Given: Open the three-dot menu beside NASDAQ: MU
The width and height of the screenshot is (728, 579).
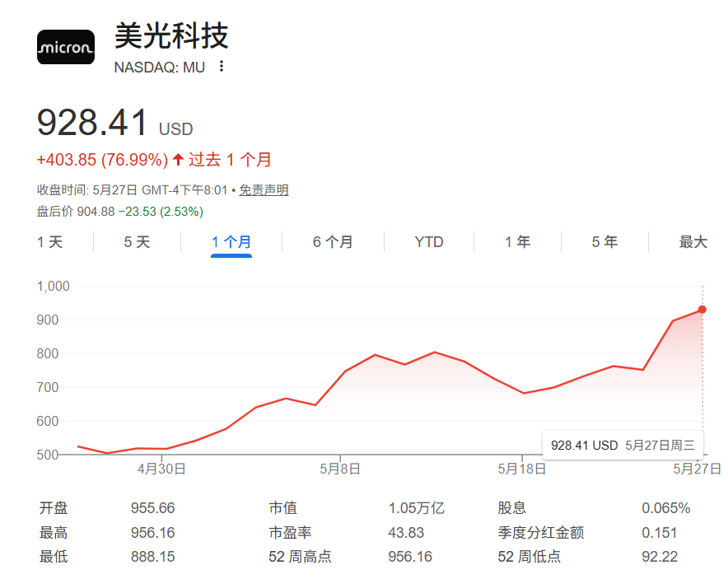Looking at the screenshot, I should tap(222, 67).
